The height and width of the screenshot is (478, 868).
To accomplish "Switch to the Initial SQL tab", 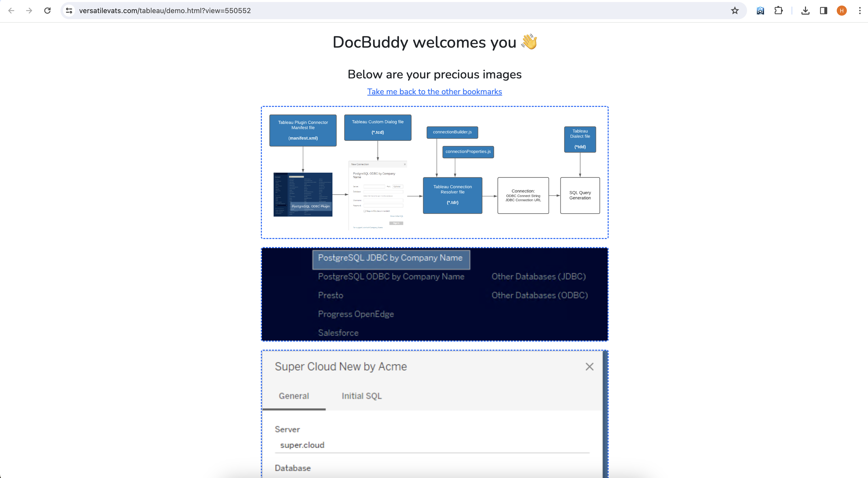I will click(x=362, y=396).
